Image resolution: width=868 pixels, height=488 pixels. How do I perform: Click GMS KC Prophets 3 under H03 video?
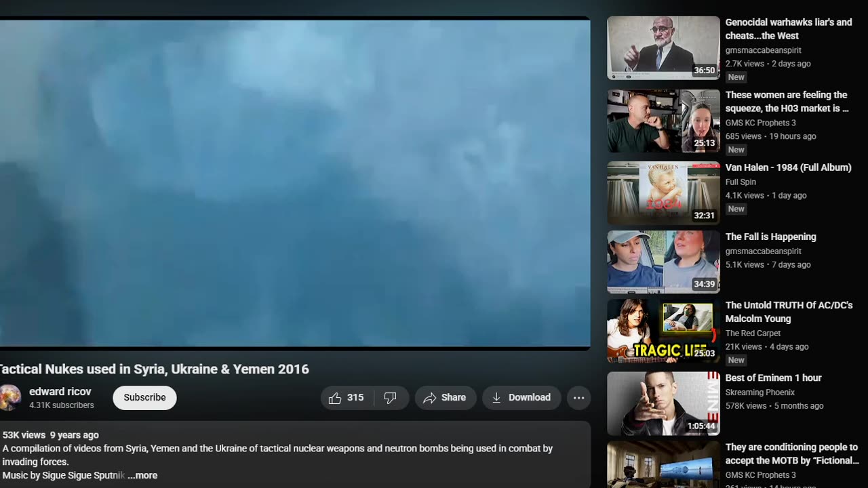760,123
